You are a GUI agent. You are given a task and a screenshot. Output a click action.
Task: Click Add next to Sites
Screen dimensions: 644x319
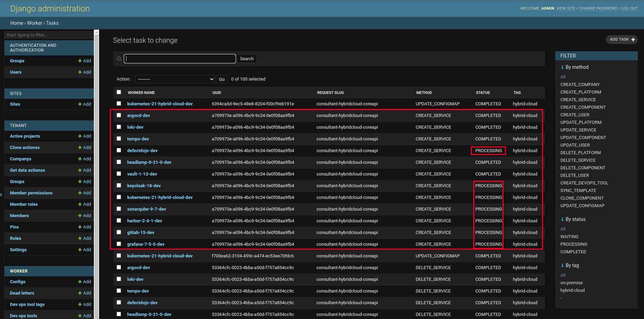point(85,104)
